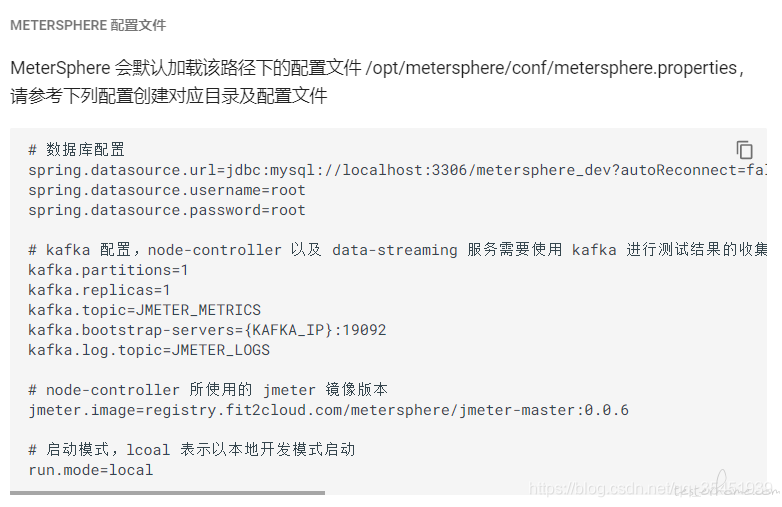Click the jmeter.image registry line
Screen dimensions: 782x507
(x=328, y=410)
